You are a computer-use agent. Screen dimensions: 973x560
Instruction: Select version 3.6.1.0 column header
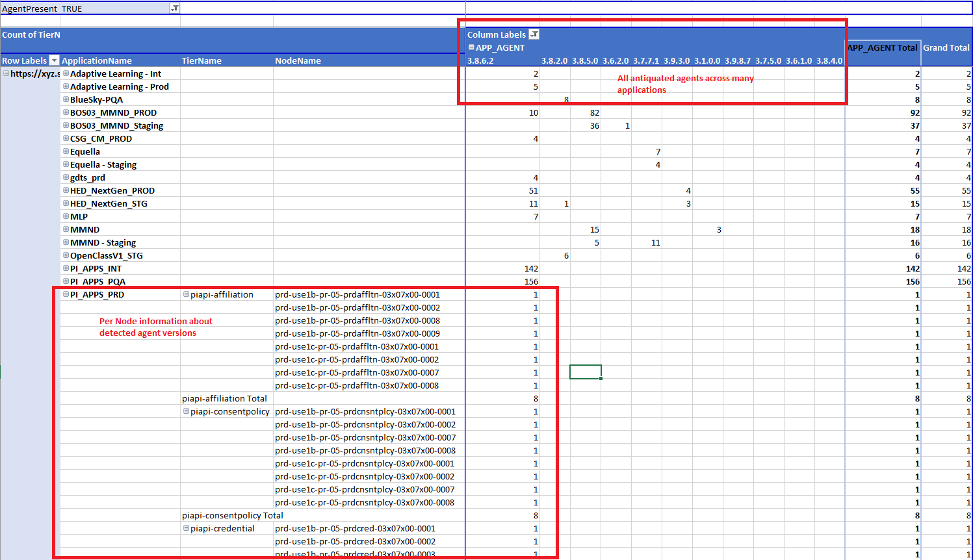point(799,60)
